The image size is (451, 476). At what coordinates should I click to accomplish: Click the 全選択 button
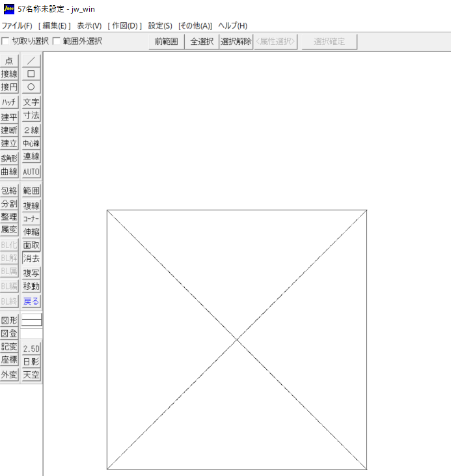tap(202, 42)
